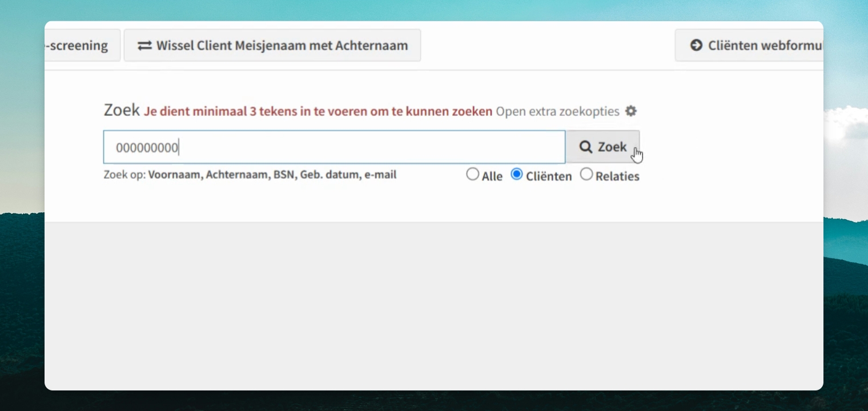Click the red minimum 3 tekens warning text

tap(318, 111)
